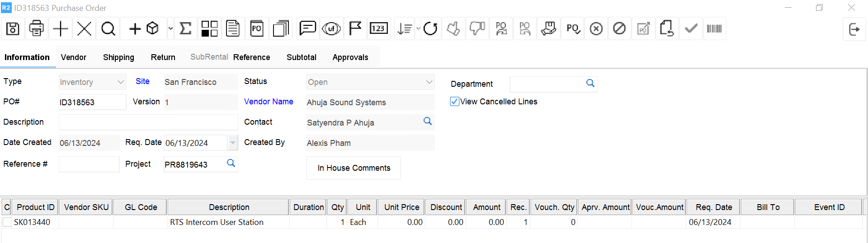
Task: Click the barcode icon in toolbar
Action: (x=714, y=29)
